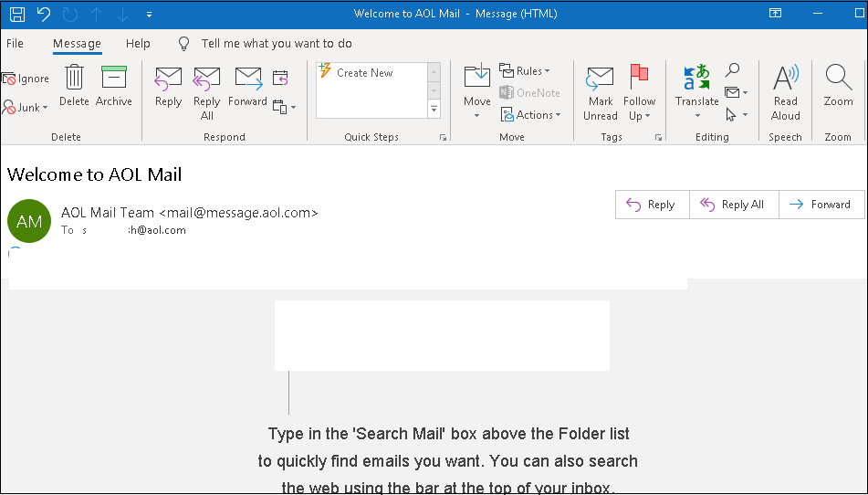Open the Related envelope dropdown in Editing
This screenshot has width=868, height=495.
coord(737,92)
